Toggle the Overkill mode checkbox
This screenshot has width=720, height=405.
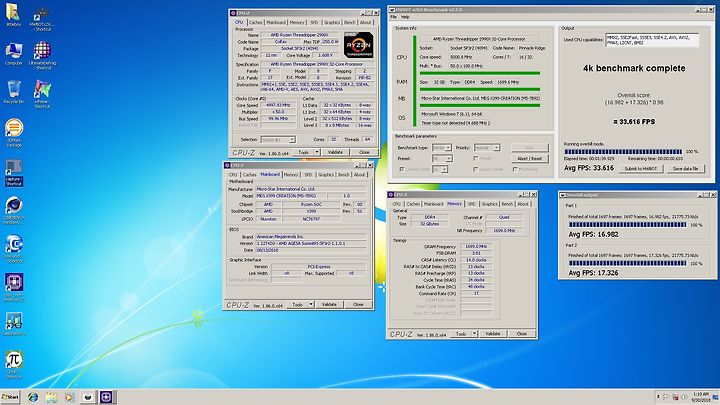402,169
